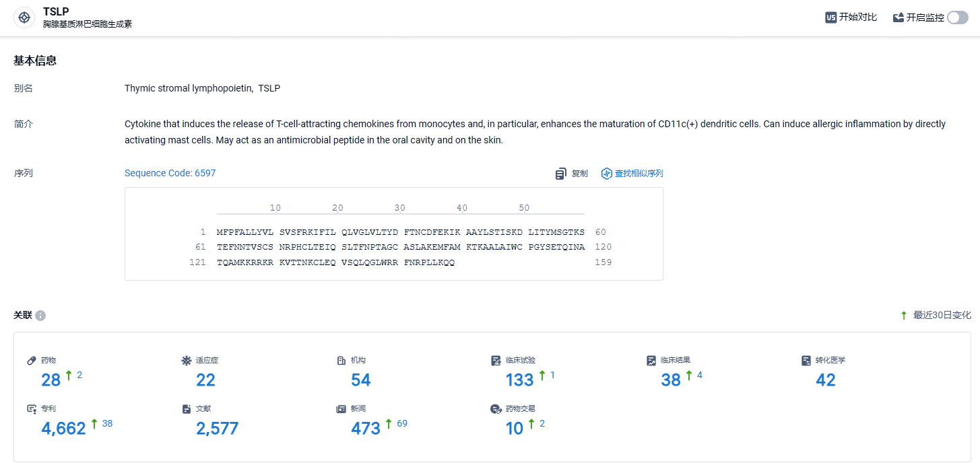
Task: Click the copy sequence icon
Action: tap(560, 174)
